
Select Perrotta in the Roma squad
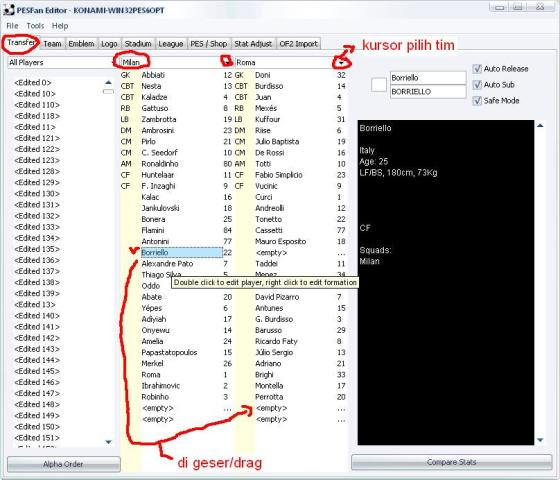[x=269, y=397]
